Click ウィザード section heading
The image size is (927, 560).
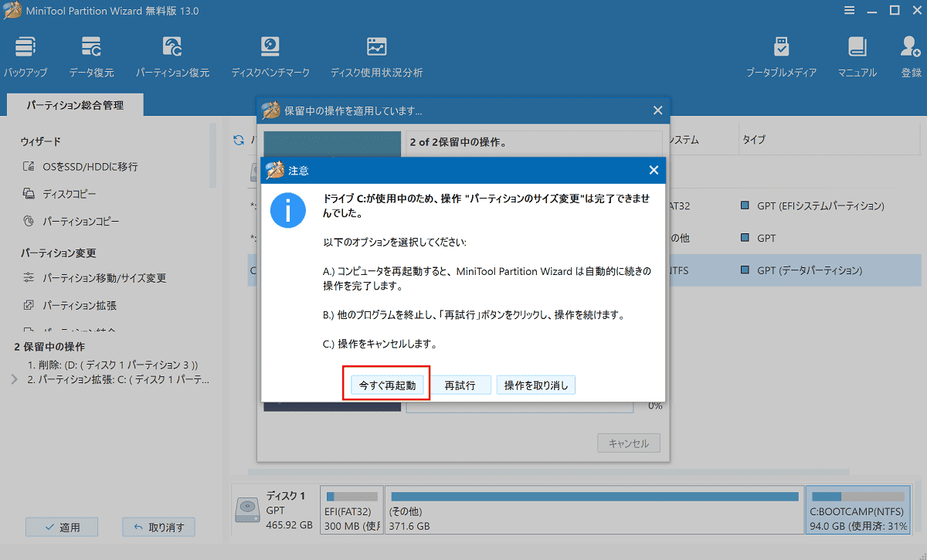40,141
